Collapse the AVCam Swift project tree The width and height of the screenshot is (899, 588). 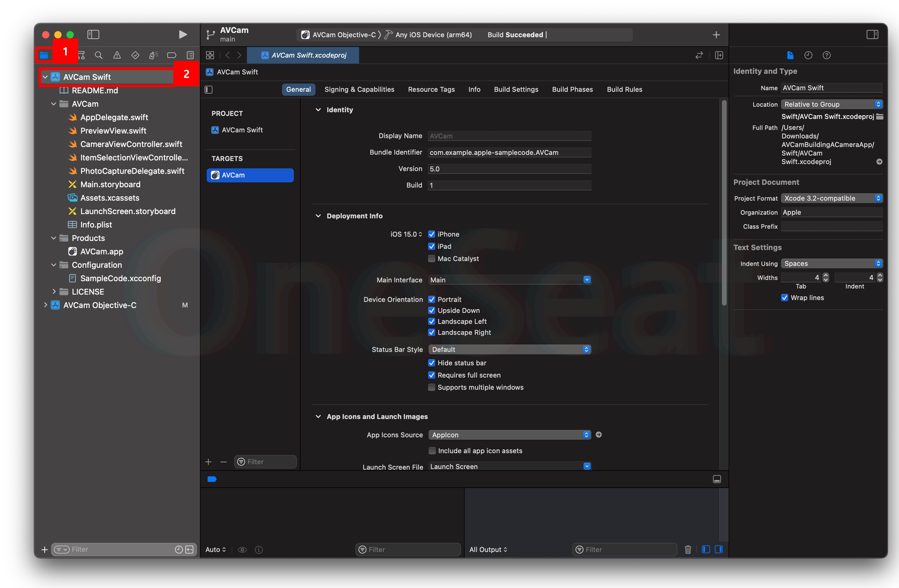pyautogui.click(x=45, y=77)
